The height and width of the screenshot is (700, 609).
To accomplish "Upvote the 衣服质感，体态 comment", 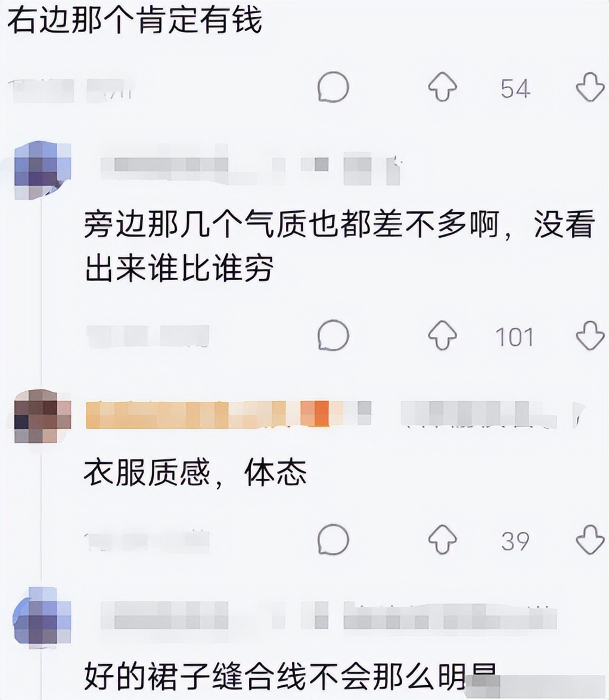I will 443,539.
